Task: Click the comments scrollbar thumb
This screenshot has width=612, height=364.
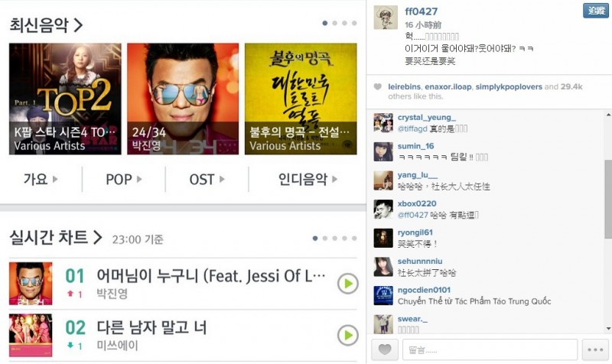Action: tap(608, 199)
